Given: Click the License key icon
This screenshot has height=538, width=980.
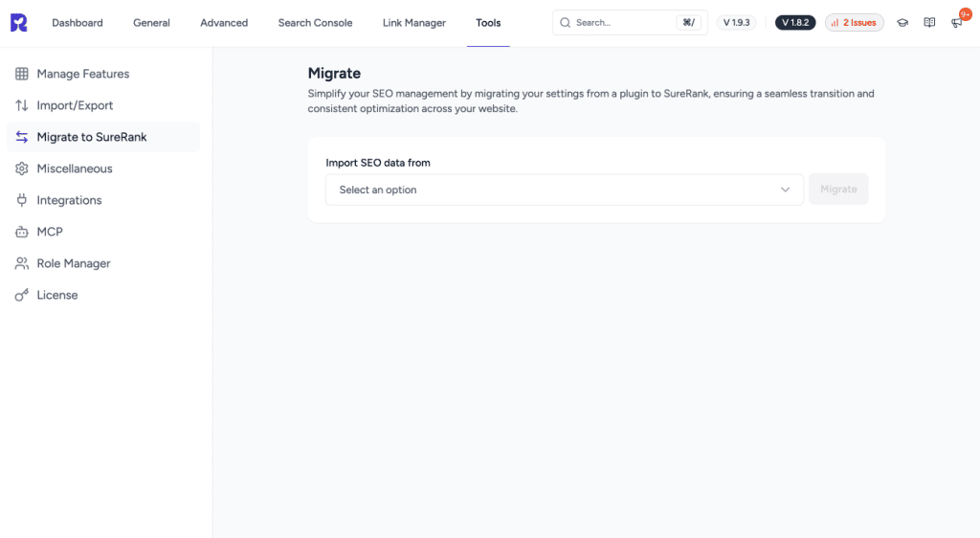Looking at the screenshot, I should click(x=22, y=295).
